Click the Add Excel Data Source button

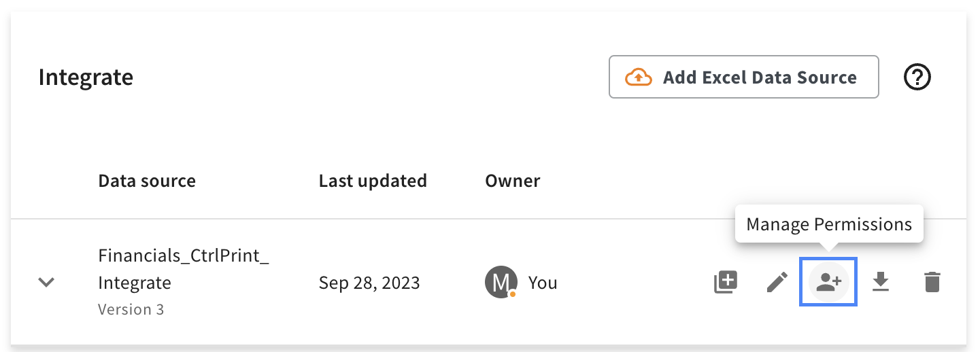(743, 77)
